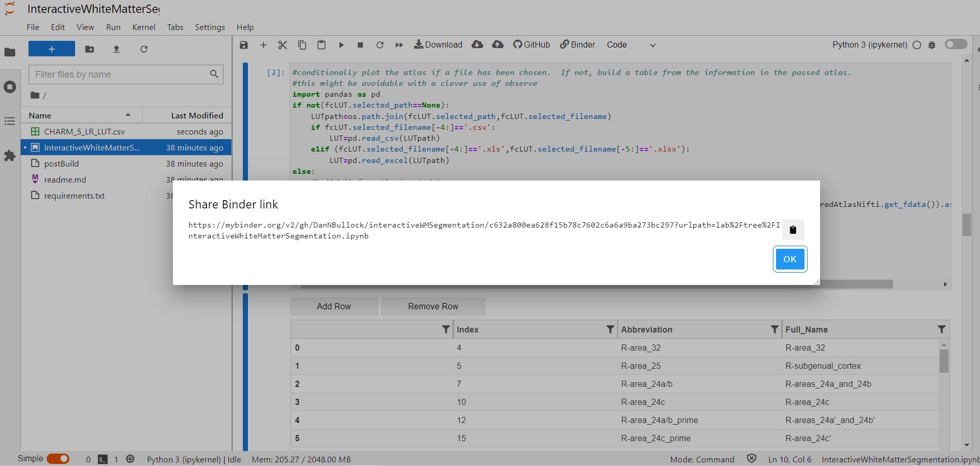Open the GitHub toolbar link
This screenshot has height=466, width=980.
point(531,44)
